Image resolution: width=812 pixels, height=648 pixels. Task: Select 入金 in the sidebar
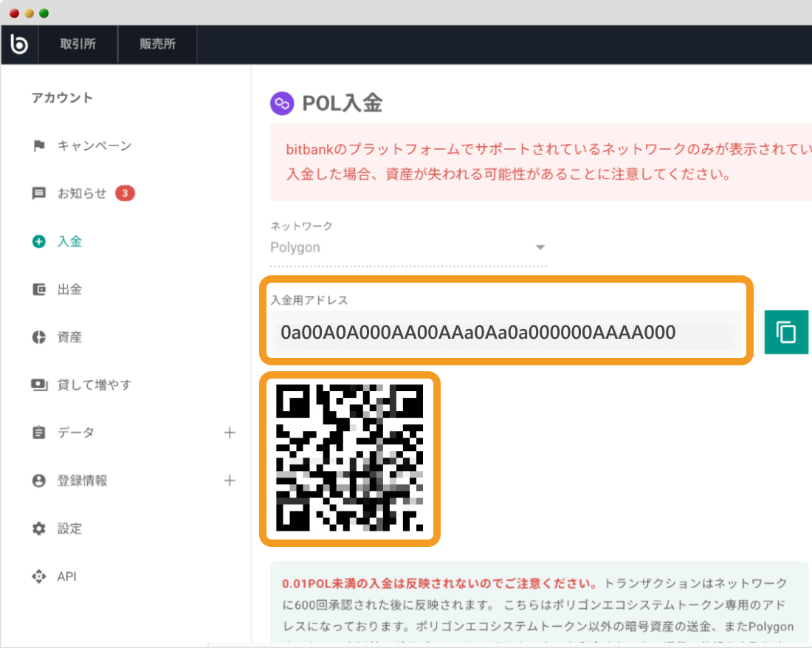70,241
